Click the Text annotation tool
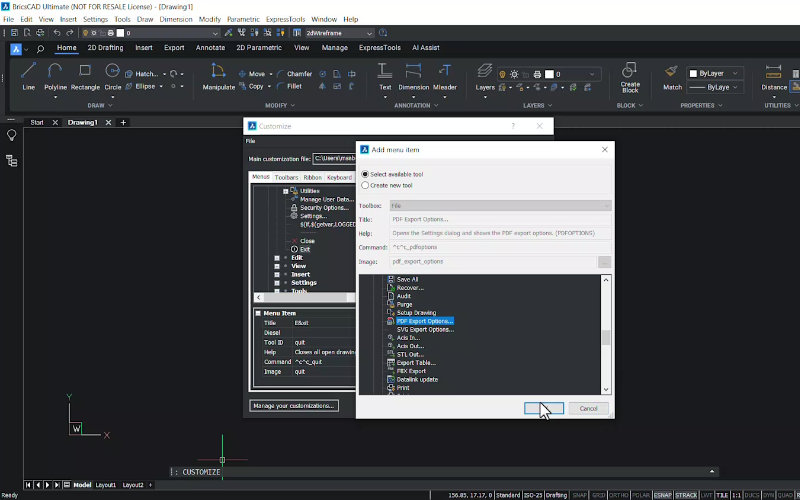The image size is (800, 500). click(x=385, y=74)
